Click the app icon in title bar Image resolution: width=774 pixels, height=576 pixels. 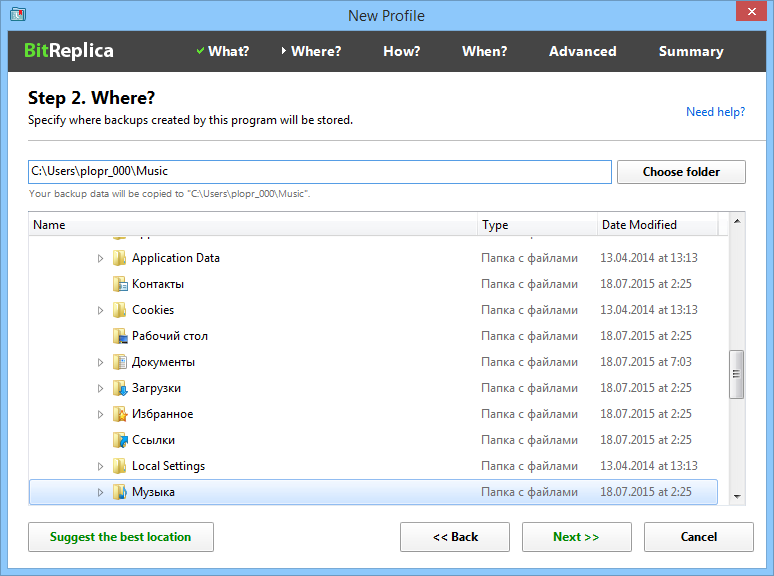18,14
